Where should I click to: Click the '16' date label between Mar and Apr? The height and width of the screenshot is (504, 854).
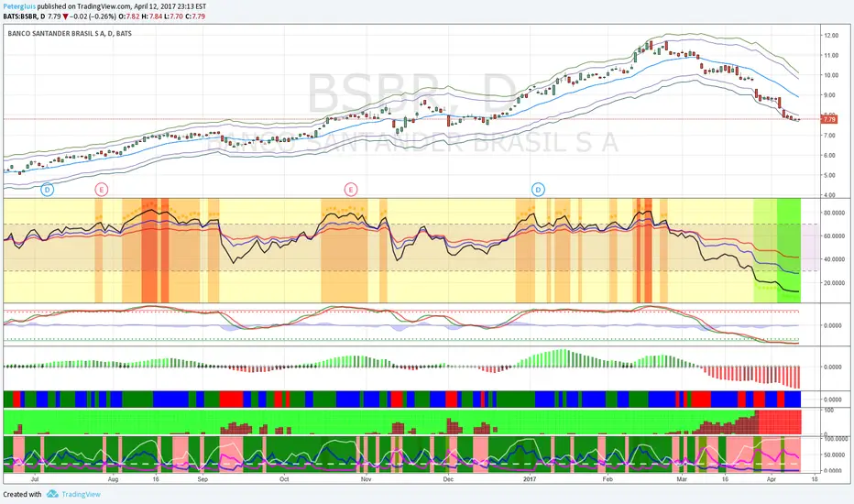coord(725,479)
